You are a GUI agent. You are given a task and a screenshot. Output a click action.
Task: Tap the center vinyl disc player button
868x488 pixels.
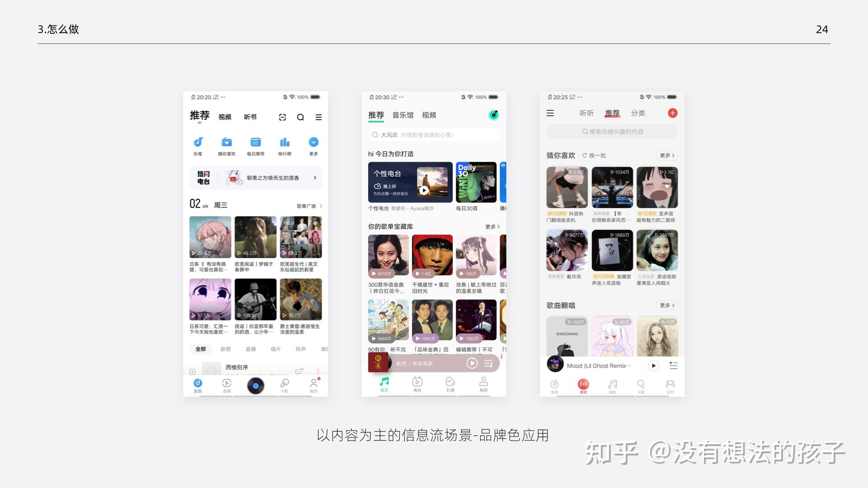(x=255, y=386)
